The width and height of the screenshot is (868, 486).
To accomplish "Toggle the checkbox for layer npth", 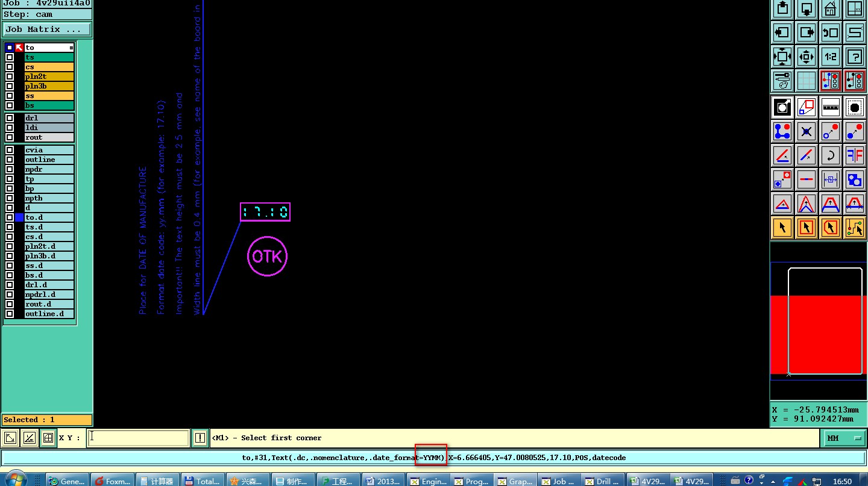I will 10,198.
